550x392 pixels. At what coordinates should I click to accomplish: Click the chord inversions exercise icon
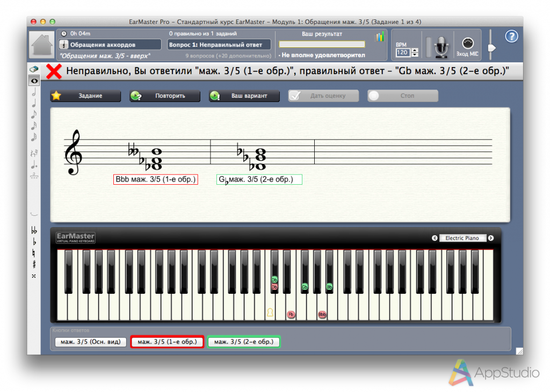coord(63,45)
